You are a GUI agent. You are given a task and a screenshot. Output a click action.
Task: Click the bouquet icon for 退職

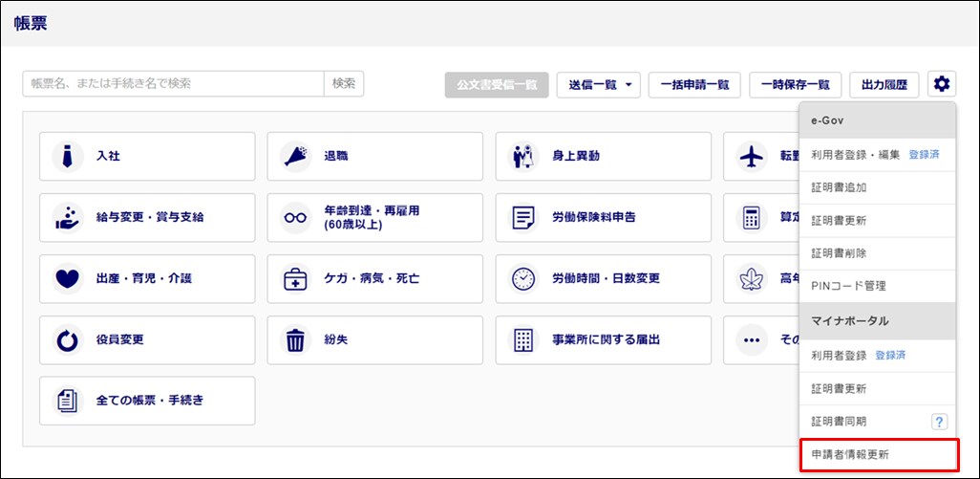click(291, 157)
